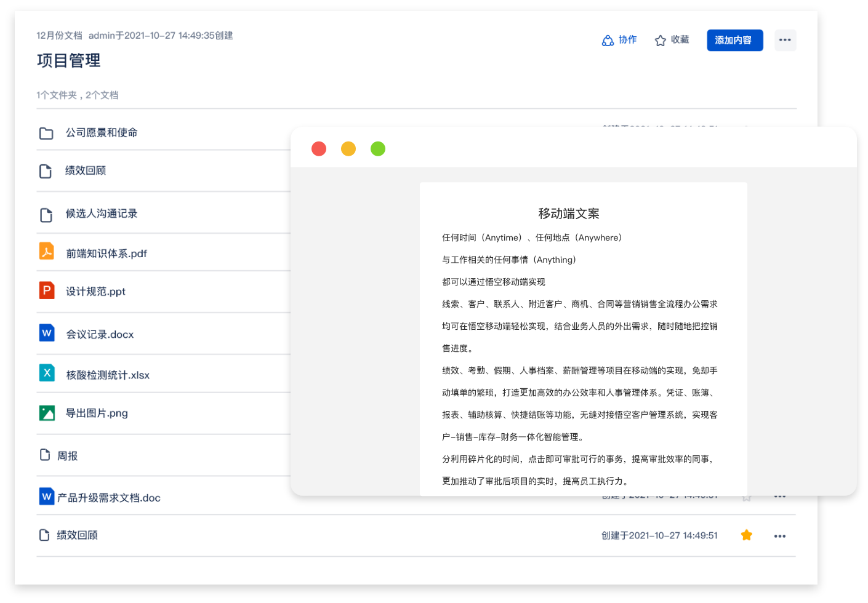The height and width of the screenshot is (603, 868).
Task: Open the 候选人沟通记录 document
Action: [x=102, y=214]
